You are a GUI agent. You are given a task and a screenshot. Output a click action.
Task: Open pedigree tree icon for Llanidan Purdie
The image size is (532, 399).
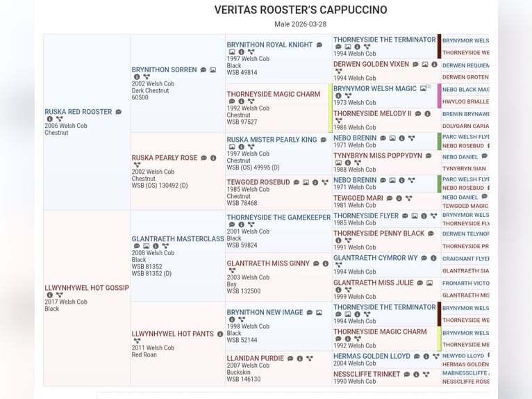(x=309, y=359)
